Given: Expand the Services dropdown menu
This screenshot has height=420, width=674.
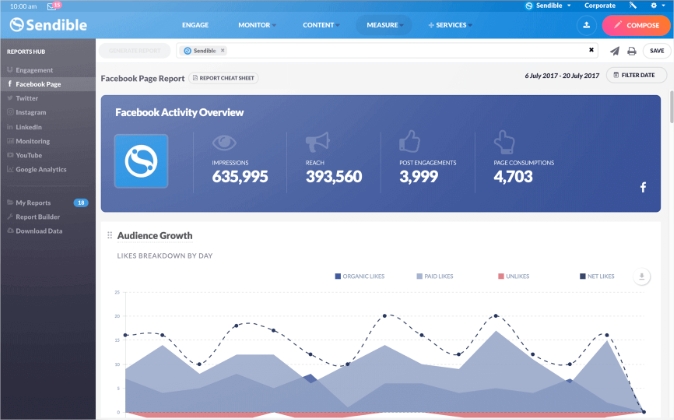Looking at the screenshot, I should tap(450, 25).
